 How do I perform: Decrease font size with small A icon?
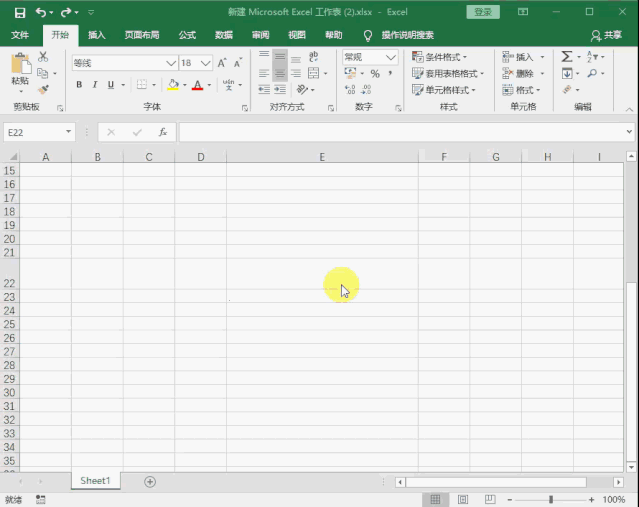tap(238, 63)
